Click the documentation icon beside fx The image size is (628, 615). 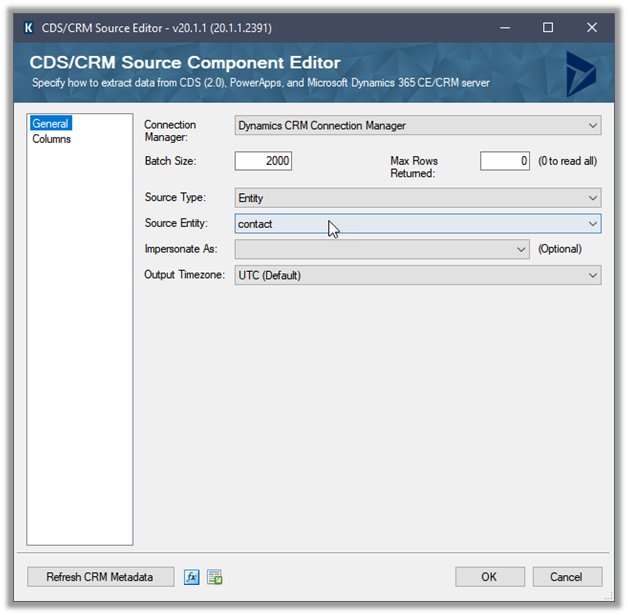[214, 577]
